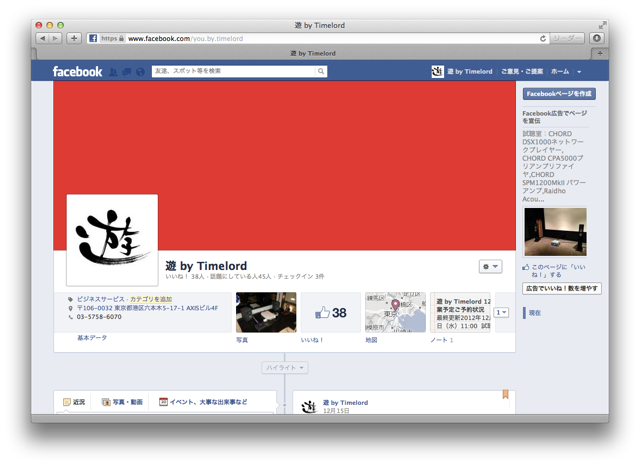Go forward with Safari's forward arrow
The height and width of the screenshot is (466, 640).
coord(55,38)
